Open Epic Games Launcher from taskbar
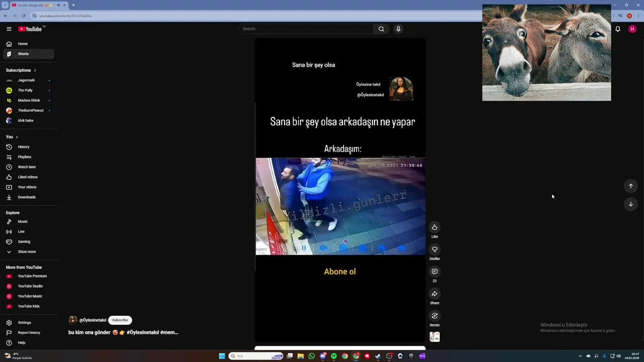The width and height of the screenshot is (644, 362). [x=411, y=356]
